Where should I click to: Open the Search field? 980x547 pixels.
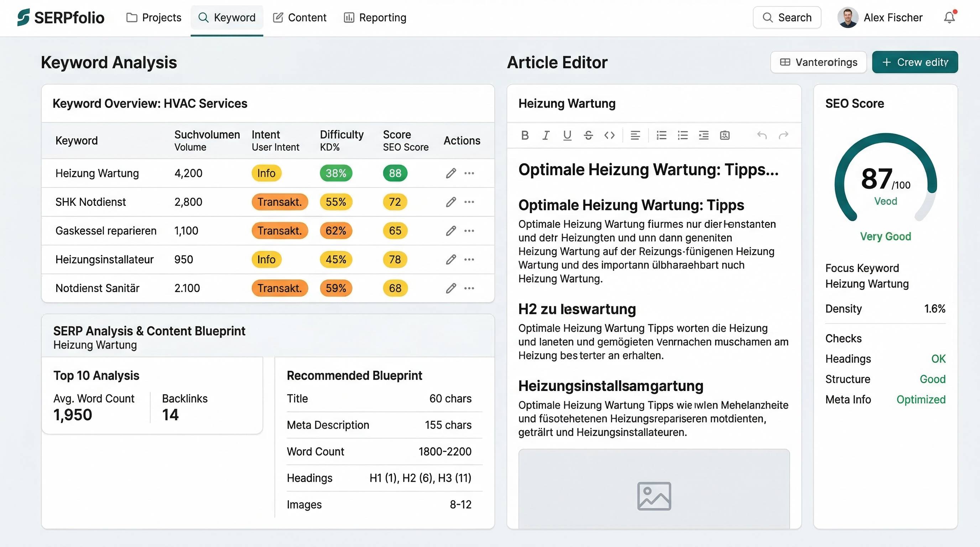pos(787,17)
